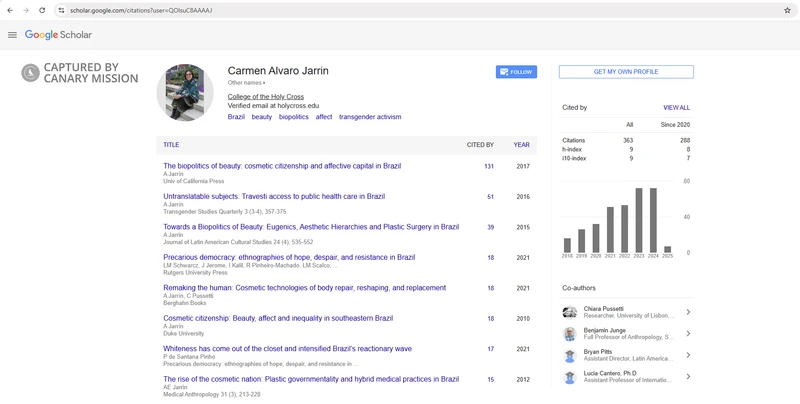Open chevron next to Chiara Pussetti
800x404 pixels.
coord(688,312)
